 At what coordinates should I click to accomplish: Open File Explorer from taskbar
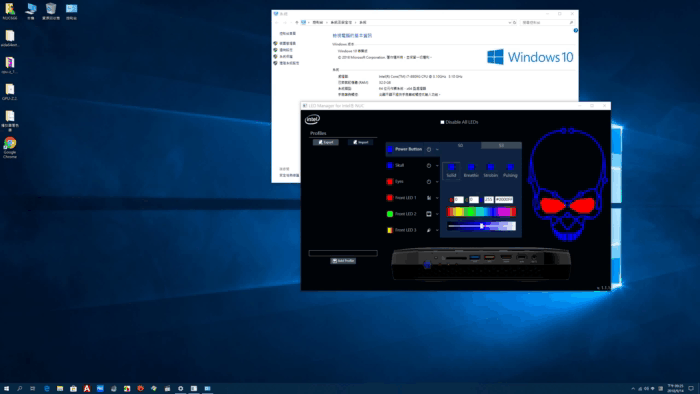click(x=60, y=389)
